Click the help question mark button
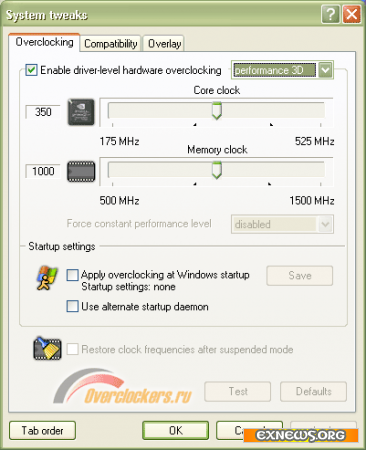Screen dimensions: 366x450 pyautogui.click(x=330, y=14)
